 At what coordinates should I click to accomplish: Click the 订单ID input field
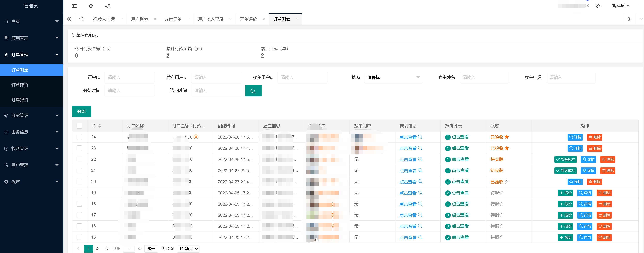pyautogui.click(x=129, y=77)
